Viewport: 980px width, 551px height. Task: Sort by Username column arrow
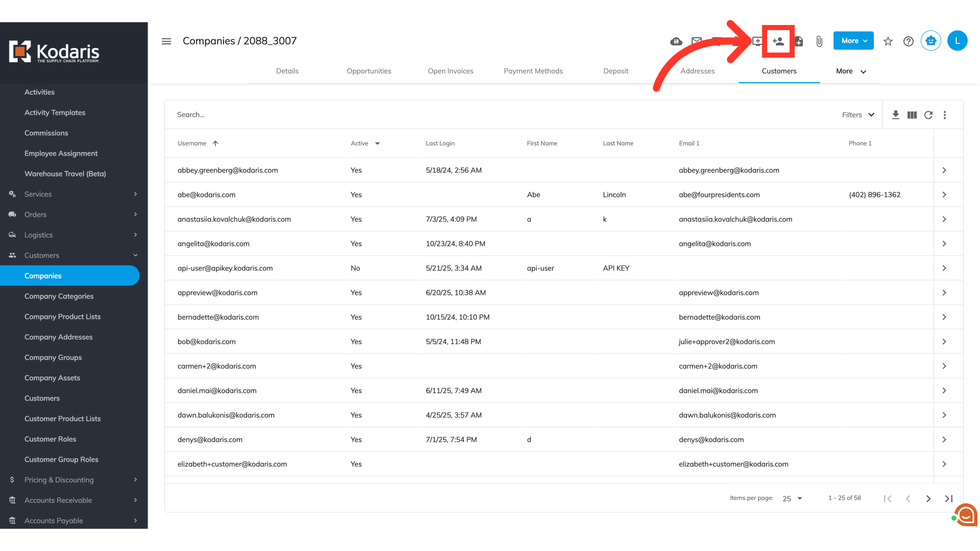click(215, 143)
